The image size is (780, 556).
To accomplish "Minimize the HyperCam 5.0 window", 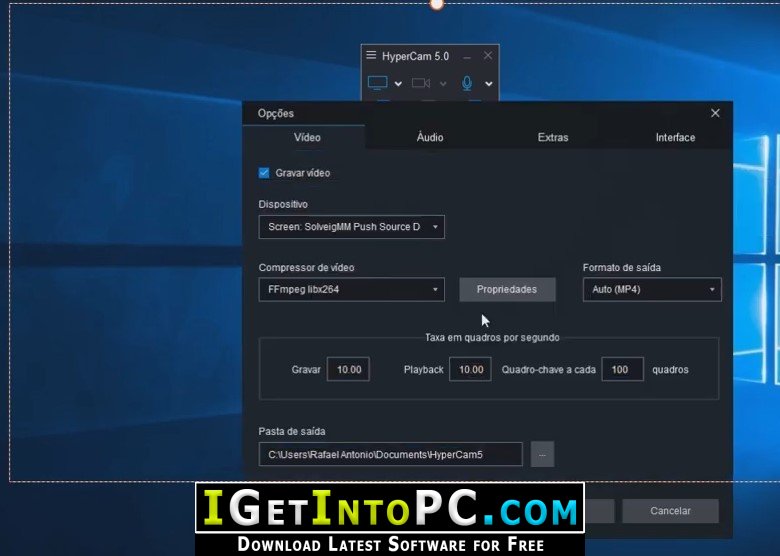I will pos(467,56).
